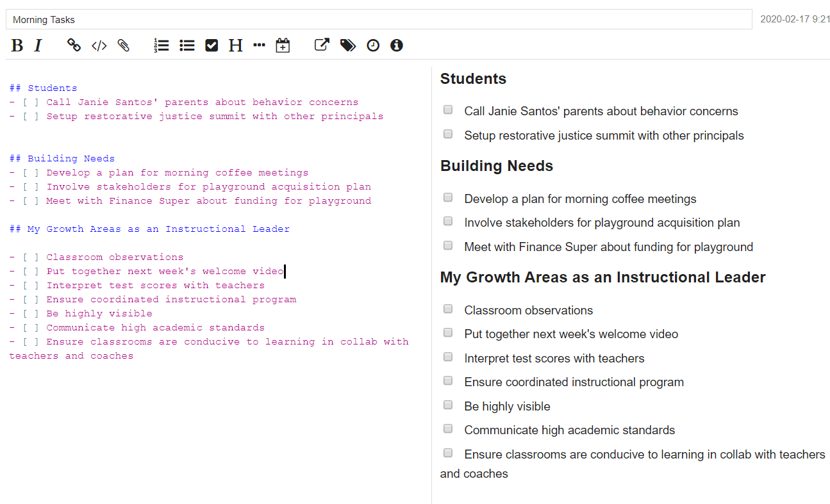Show the note properties info icon
830x504 pixels.
pyautogui.click(x=397, y=45)
